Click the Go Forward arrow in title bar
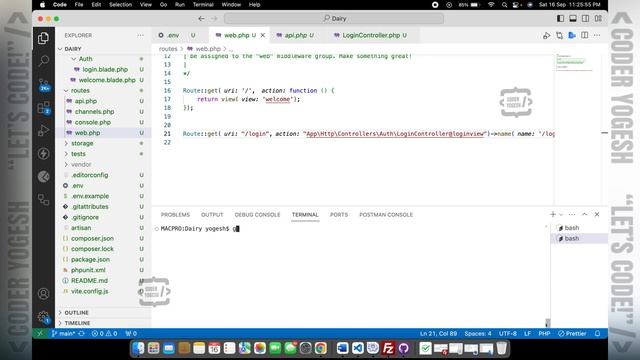 [x=214, y=18]
